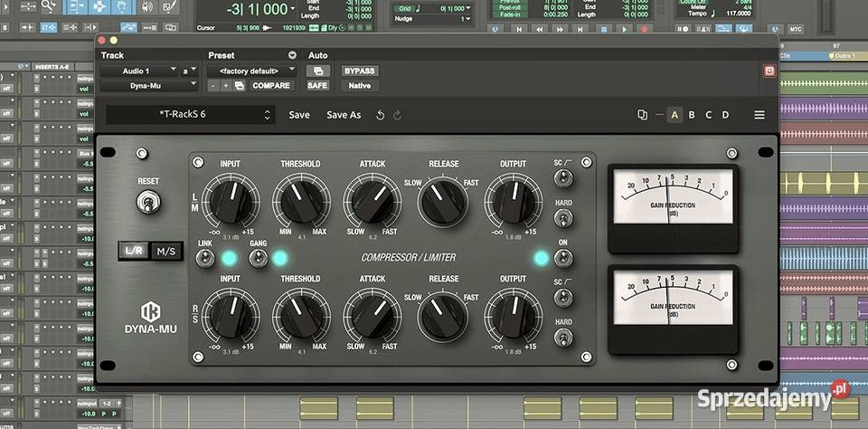Select preset slot B
Viewport: 868px width, 429px height.
pos(692,115)
